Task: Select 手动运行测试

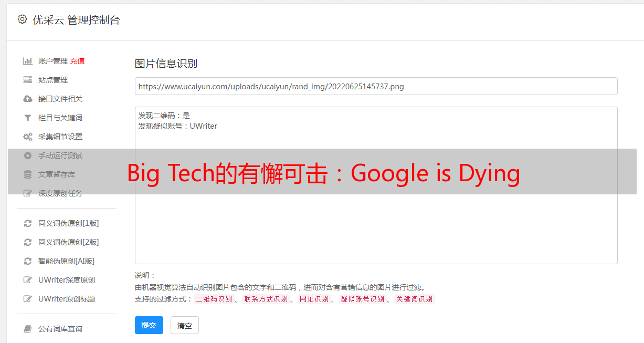Action: point(60,155)
